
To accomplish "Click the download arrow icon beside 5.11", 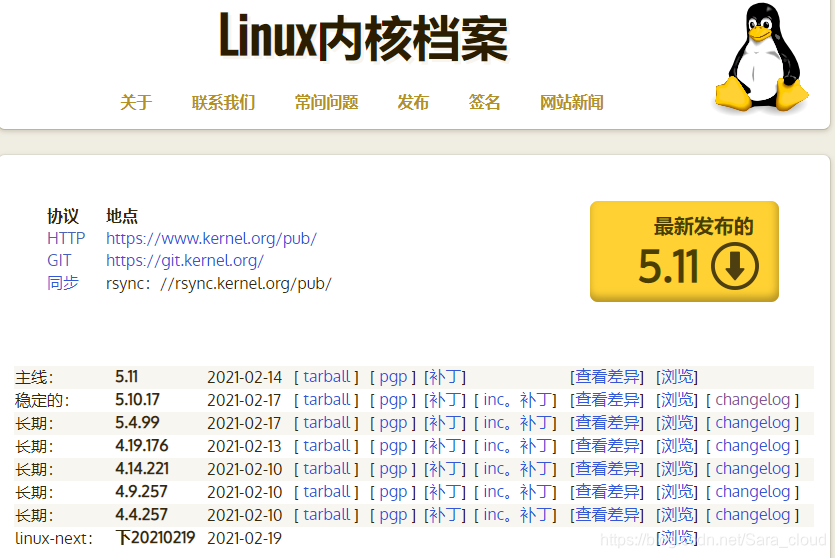I will tap(735, 266).
